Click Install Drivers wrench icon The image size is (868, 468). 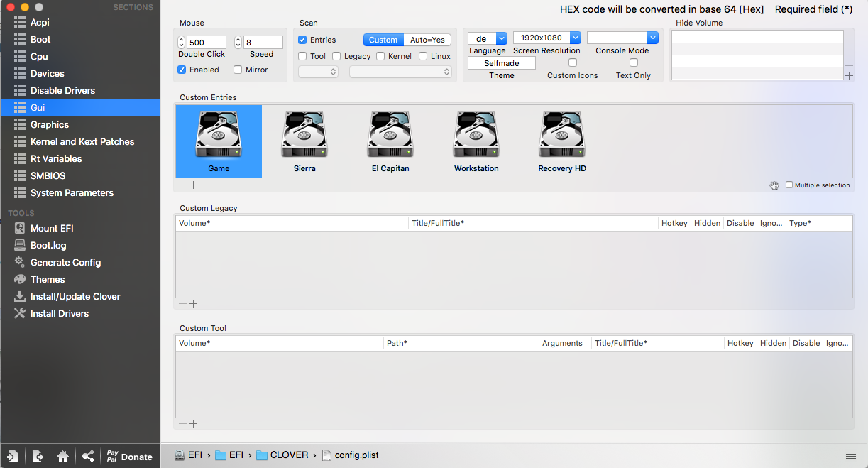pyautogui.click(x=20, y=313)
